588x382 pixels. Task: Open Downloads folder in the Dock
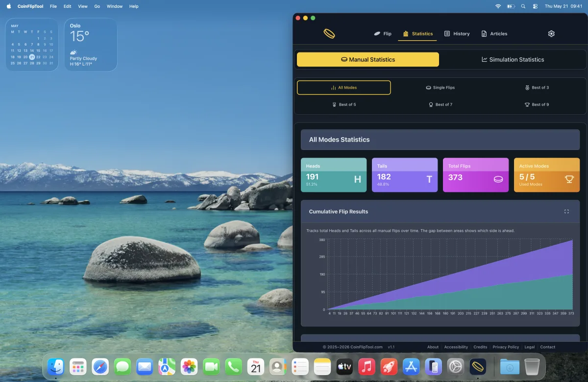[x=510, y=366]
